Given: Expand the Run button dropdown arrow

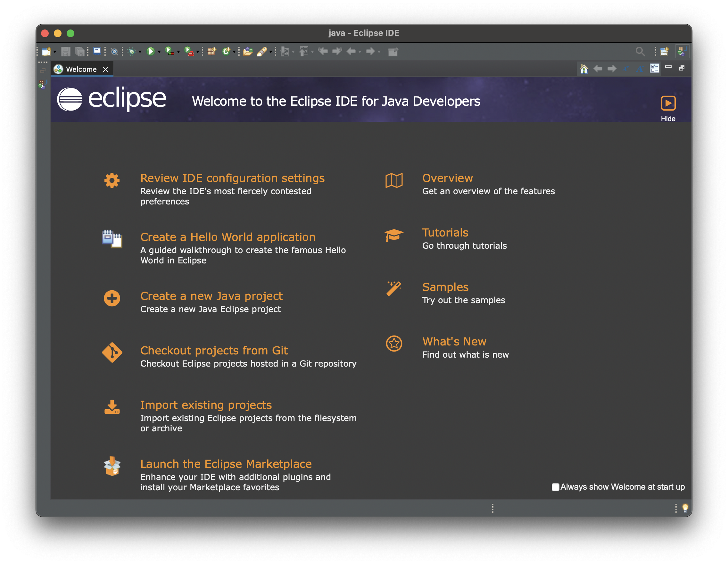Looking at the screenshot, I should pyautogui.click(x=159, y=52).
